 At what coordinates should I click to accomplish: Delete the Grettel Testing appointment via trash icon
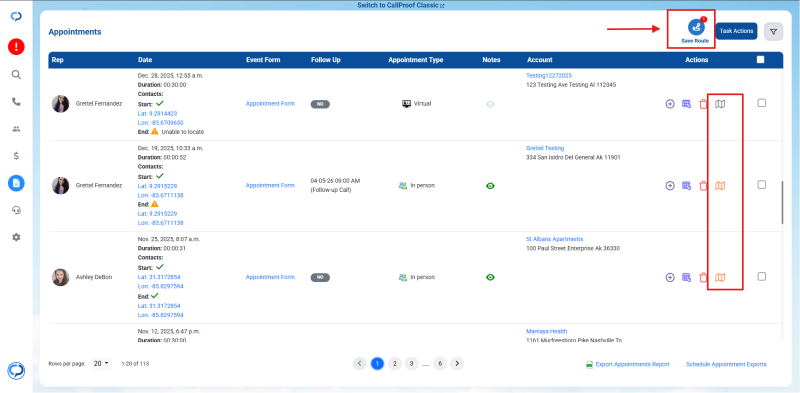704,186
